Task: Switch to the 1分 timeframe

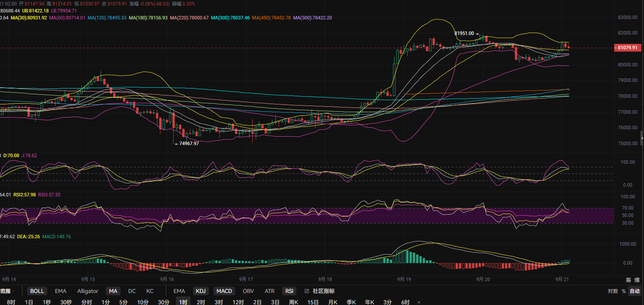Action: (x=105, y=302)
